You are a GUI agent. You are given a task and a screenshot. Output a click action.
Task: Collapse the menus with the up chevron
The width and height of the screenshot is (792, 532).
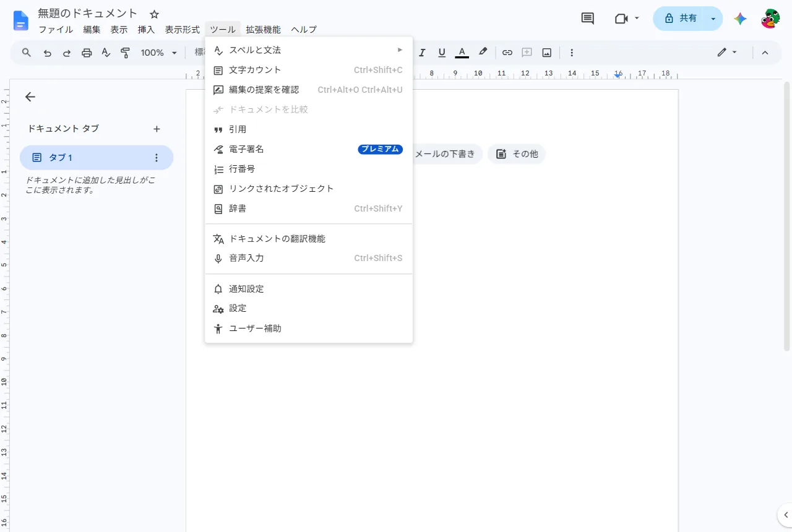(x=765, y=53)
